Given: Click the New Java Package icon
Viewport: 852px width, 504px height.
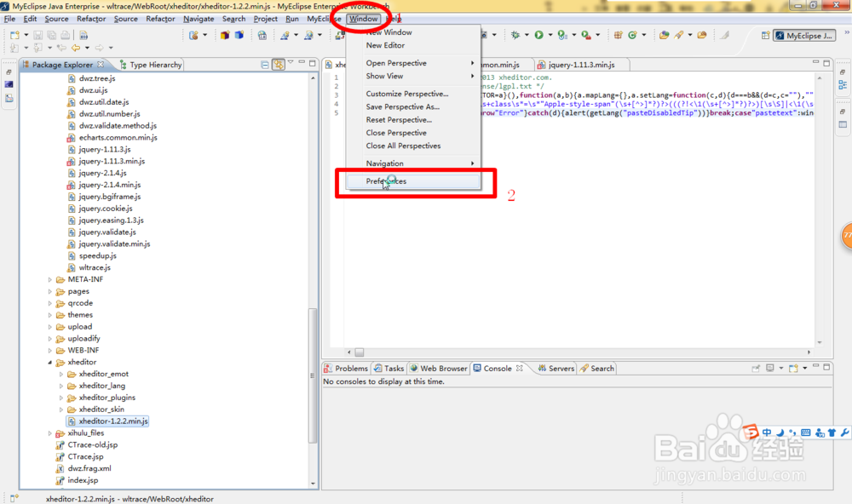Looking at the screenshot, I should tap(618, 35).
